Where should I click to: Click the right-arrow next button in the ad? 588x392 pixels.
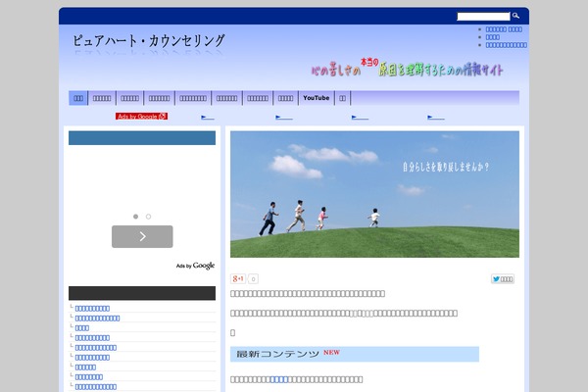click(x=142, y=236)
